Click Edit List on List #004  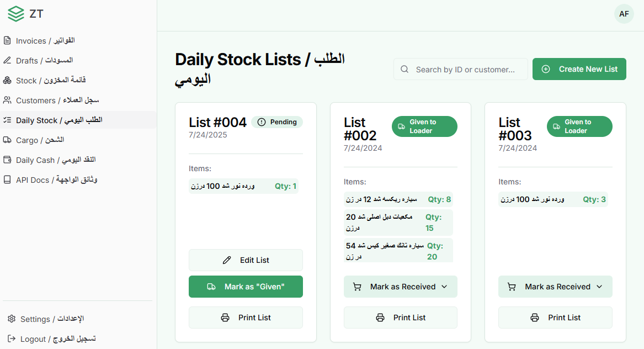click(x=246, y=260)
